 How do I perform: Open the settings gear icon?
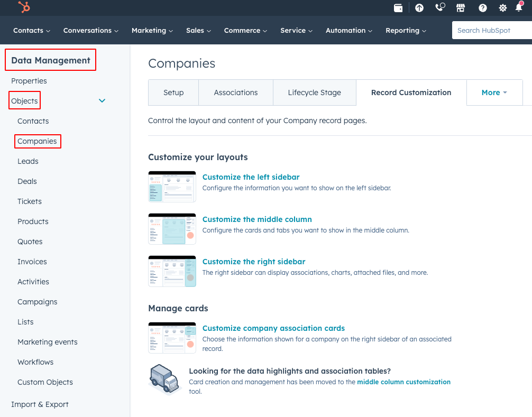(x=503, y=8)
